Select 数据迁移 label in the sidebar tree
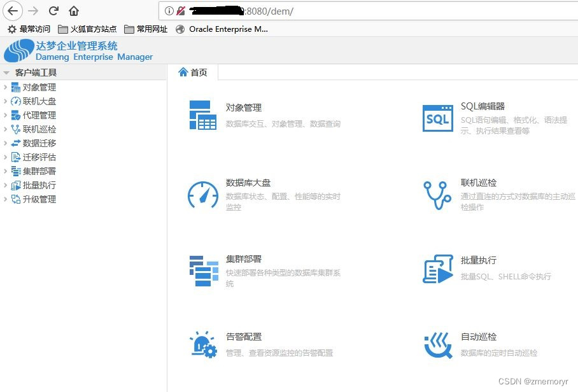578x392 pixels. click(39, 143)
